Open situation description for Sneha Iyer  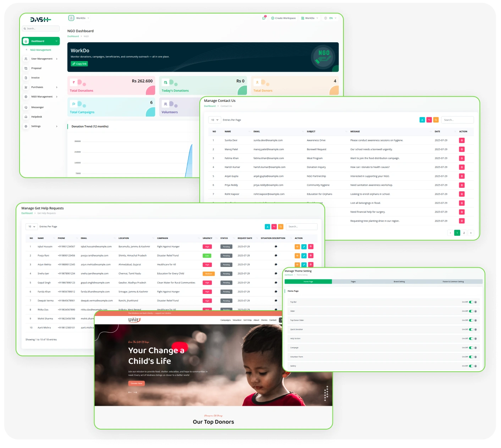276,274
